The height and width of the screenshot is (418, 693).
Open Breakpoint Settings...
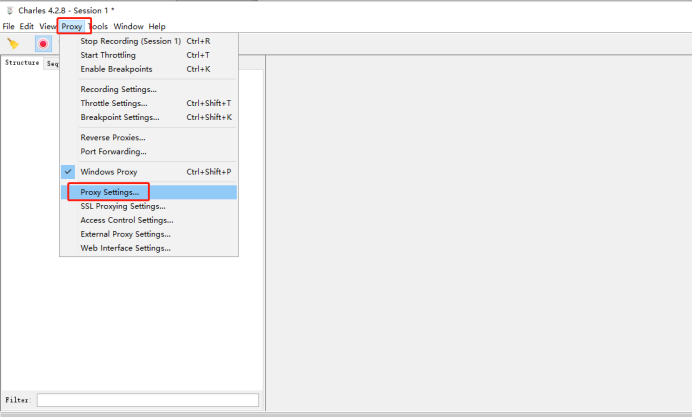(x=149, y=117)
